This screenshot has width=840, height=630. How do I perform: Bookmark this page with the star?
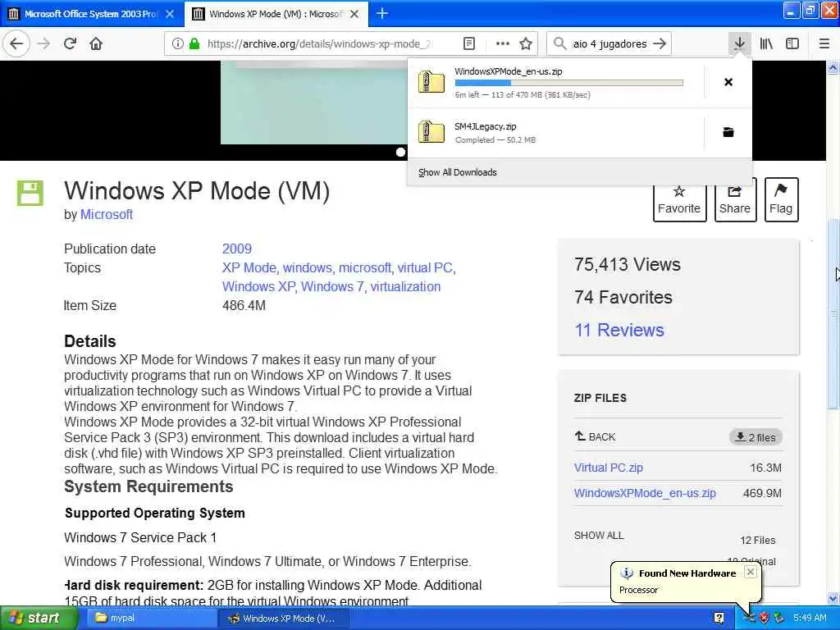pyautogui.click(x=526, y=44)
